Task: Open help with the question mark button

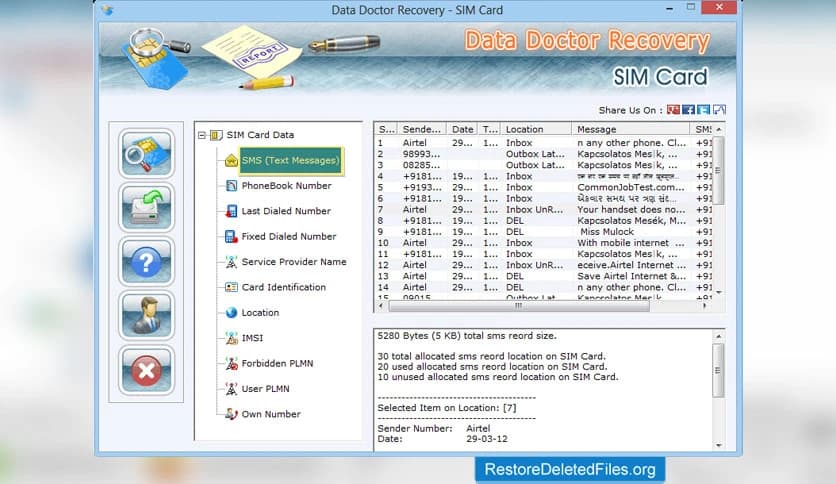Action: 146,261
